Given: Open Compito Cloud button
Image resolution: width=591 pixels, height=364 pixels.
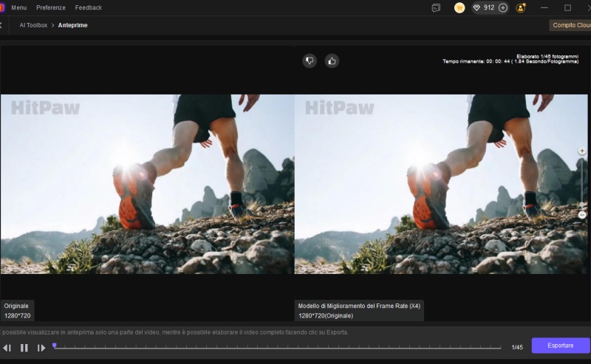Looking at the screenshot, I should click(x=570, y=25).
